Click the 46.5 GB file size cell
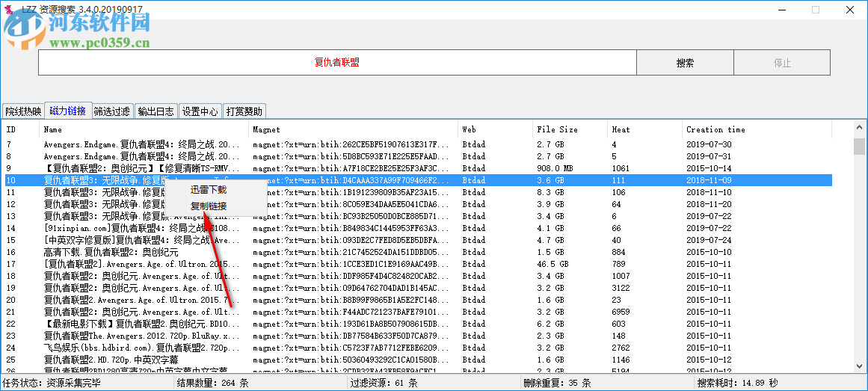The image size is (868, 391). click(x=553, y=264)
